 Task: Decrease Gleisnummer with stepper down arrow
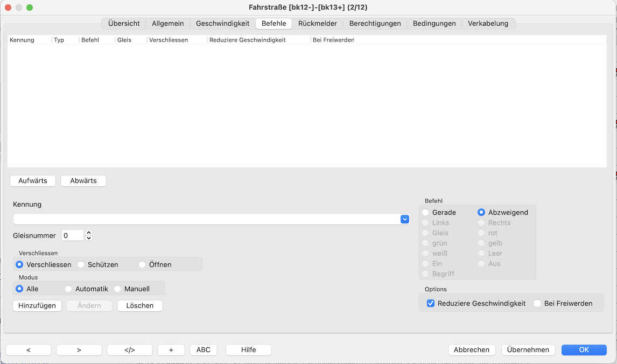click(89, 238)
